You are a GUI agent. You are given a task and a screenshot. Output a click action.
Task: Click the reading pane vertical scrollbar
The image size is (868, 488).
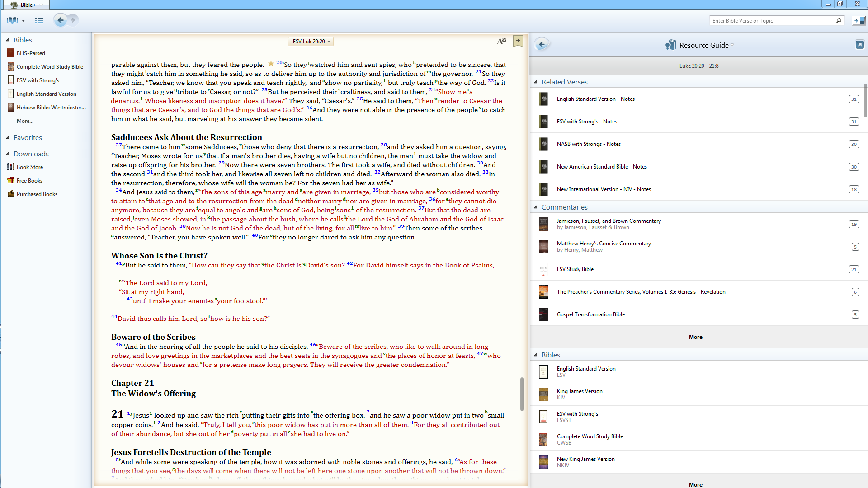click(522, 394)
